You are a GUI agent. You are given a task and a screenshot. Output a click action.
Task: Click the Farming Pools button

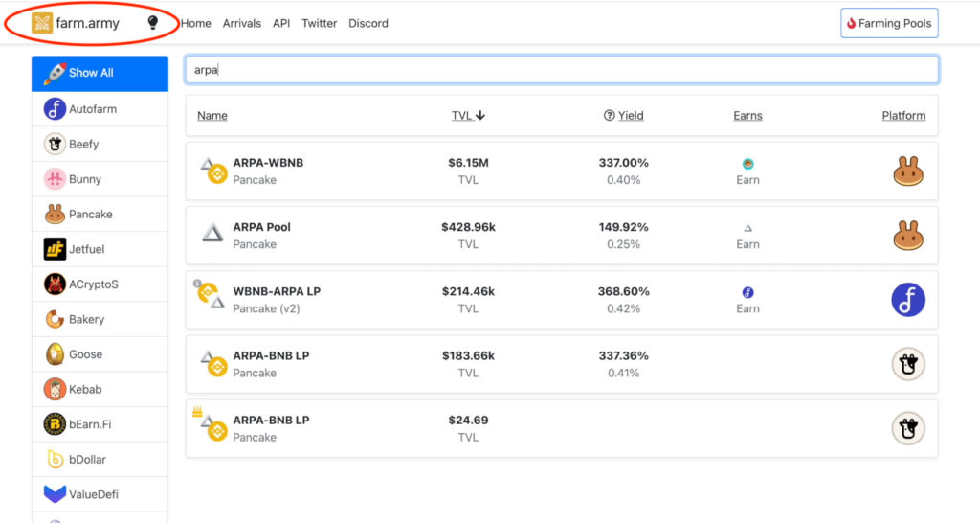tap(889, 23)
